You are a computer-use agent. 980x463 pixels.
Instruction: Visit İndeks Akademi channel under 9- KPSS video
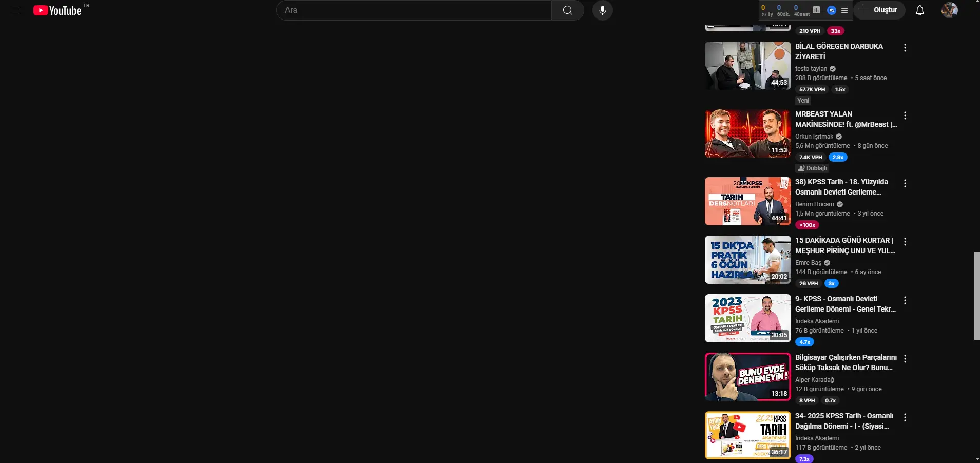point(817,321)
